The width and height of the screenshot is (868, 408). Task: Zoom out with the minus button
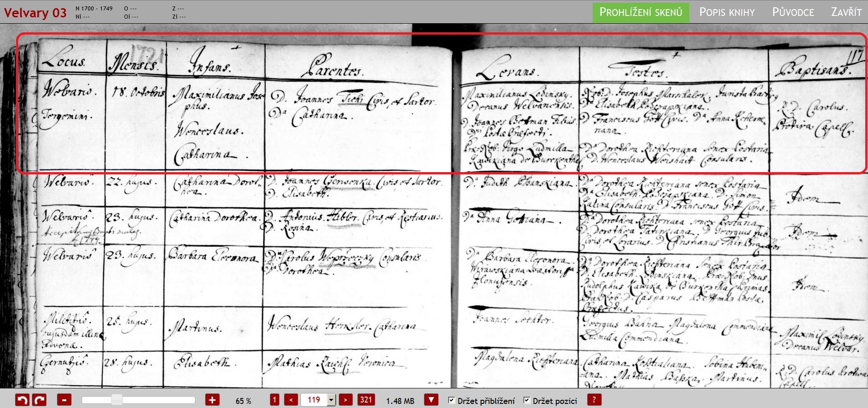64,400
